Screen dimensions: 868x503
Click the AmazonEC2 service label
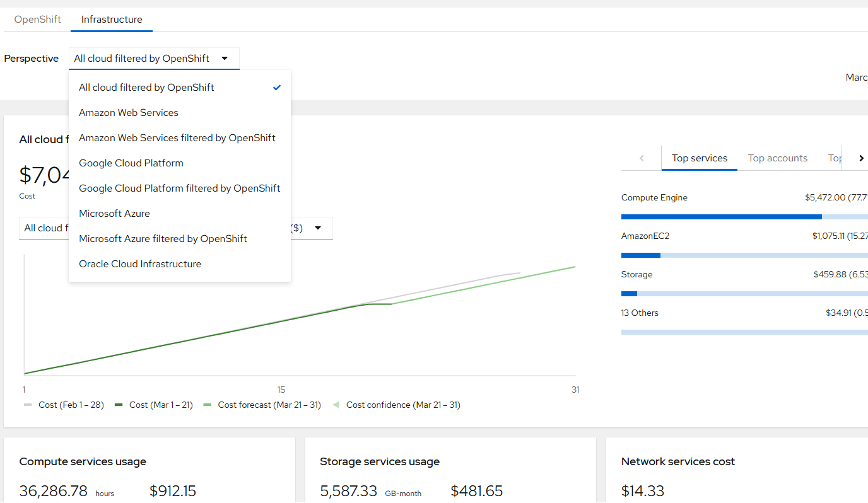pyautogui.click(x=645, y=236)
